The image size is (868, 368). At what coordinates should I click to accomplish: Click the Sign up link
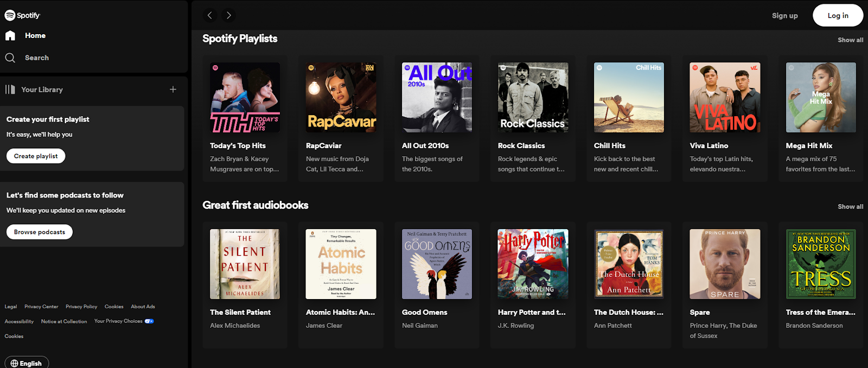(785, 16)
